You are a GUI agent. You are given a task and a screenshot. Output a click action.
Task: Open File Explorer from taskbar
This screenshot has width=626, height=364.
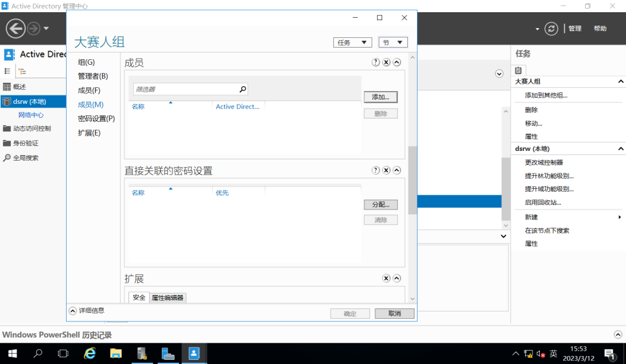pos(116,354)
